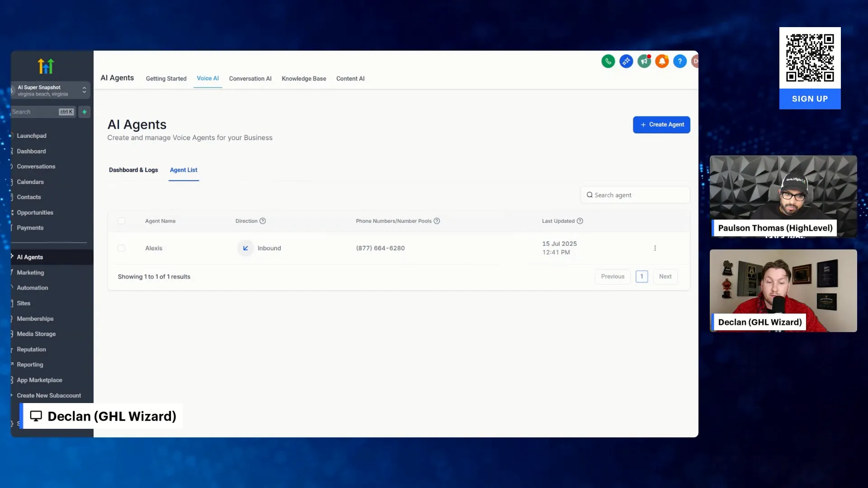Screen dimensions: 868x488
Task: Open Calendars in the sidebar
Action: (x=30, y=182)
